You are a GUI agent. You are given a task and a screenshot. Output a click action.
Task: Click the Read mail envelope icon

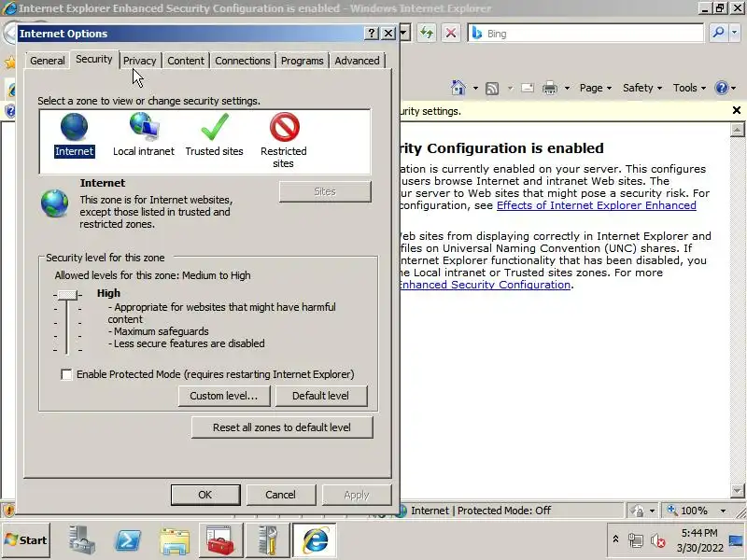528,88
